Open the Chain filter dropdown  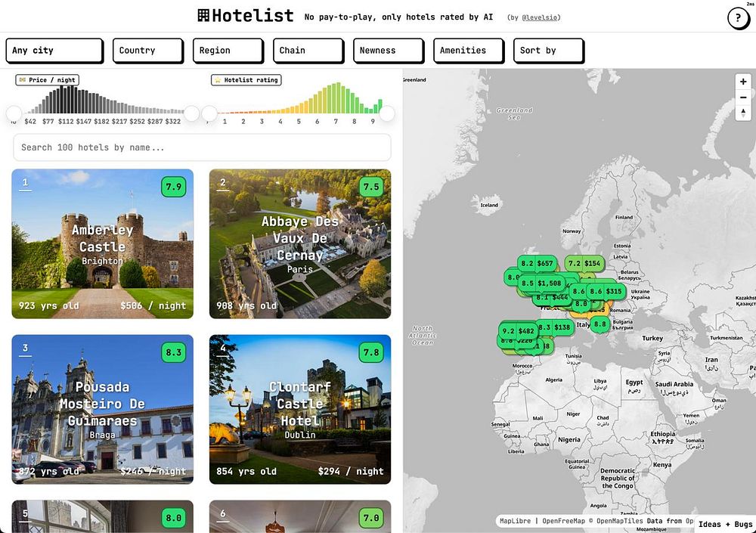308,51
